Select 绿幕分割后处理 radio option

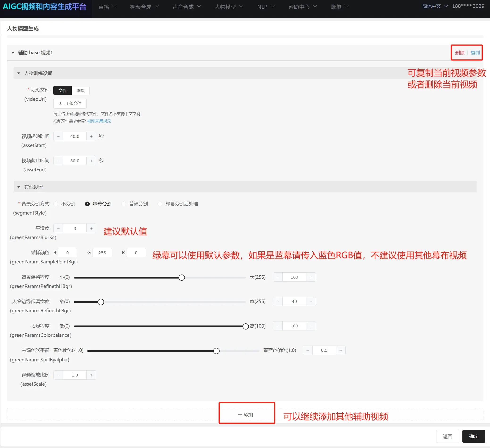160,204
